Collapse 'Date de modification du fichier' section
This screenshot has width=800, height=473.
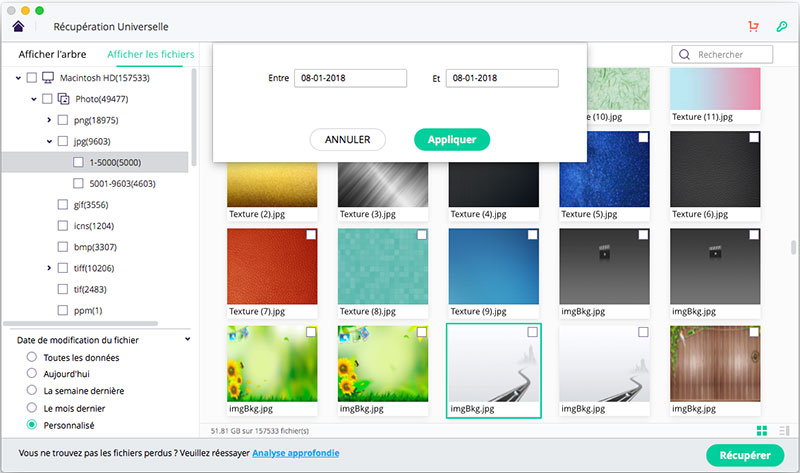[188, 340]
